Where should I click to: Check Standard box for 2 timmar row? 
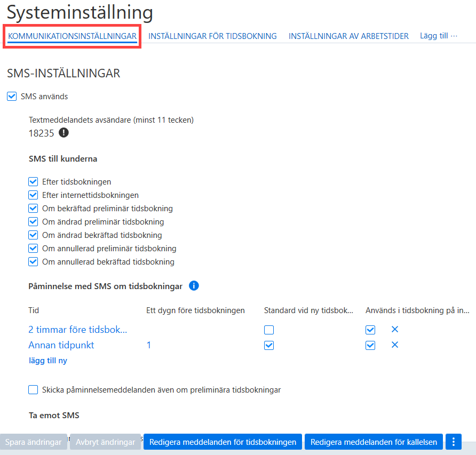[x=269, y=330]
